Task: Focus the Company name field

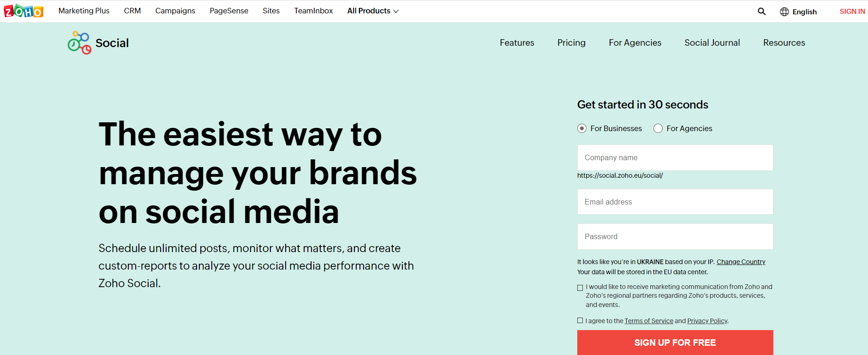Action: click(x=675, y=158)
